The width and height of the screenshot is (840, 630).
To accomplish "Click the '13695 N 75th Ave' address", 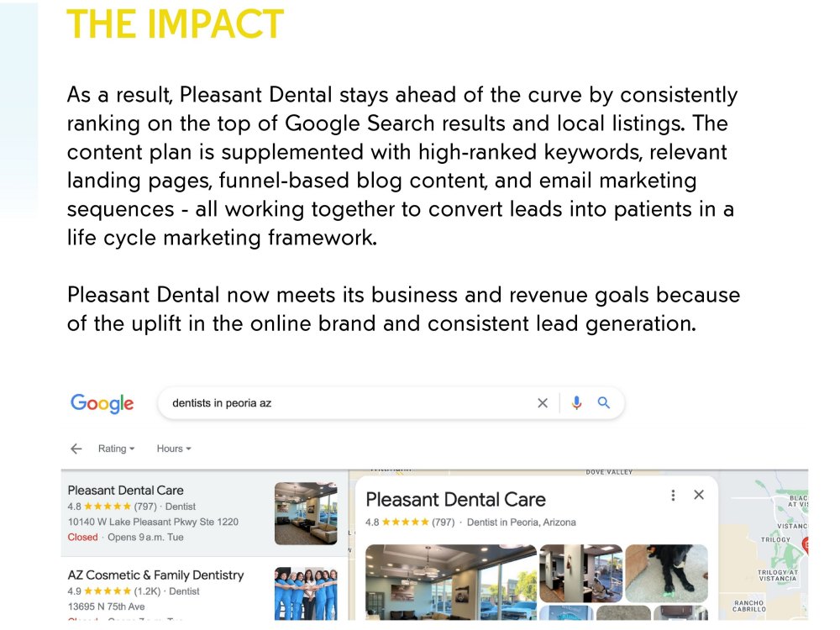I will click(x=106, y=606).
